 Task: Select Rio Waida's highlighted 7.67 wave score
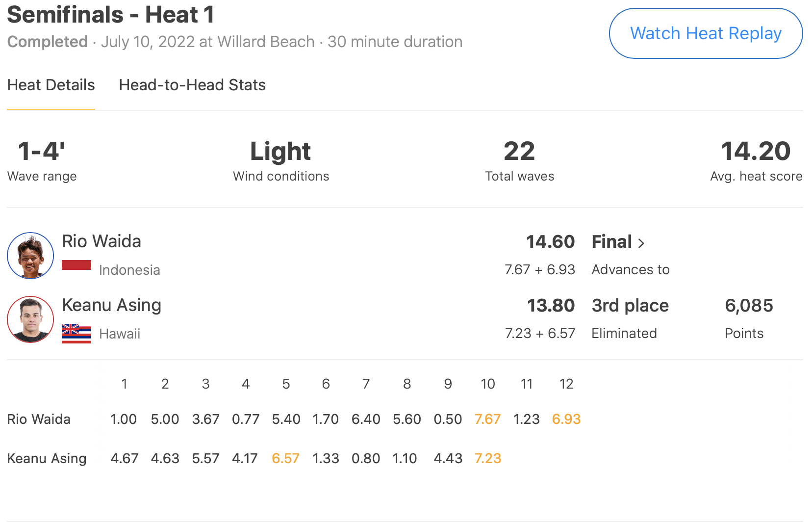[487, 419]
